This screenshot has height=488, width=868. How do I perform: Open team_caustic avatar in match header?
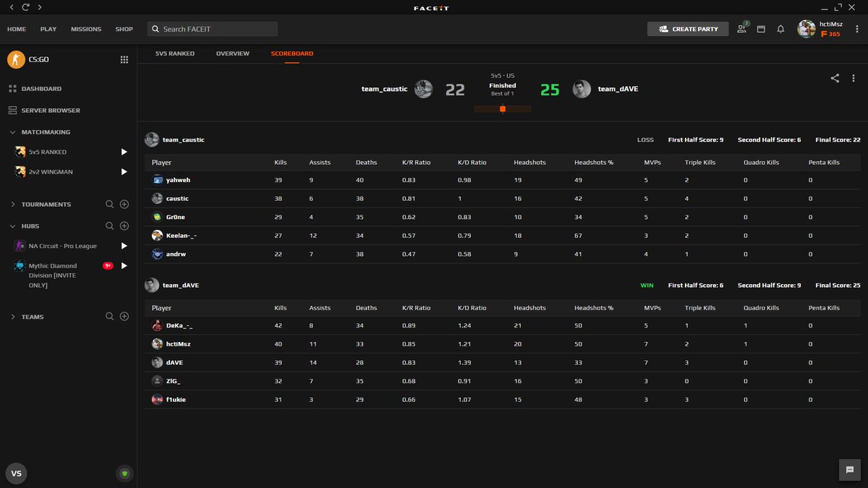pos(424,89)
